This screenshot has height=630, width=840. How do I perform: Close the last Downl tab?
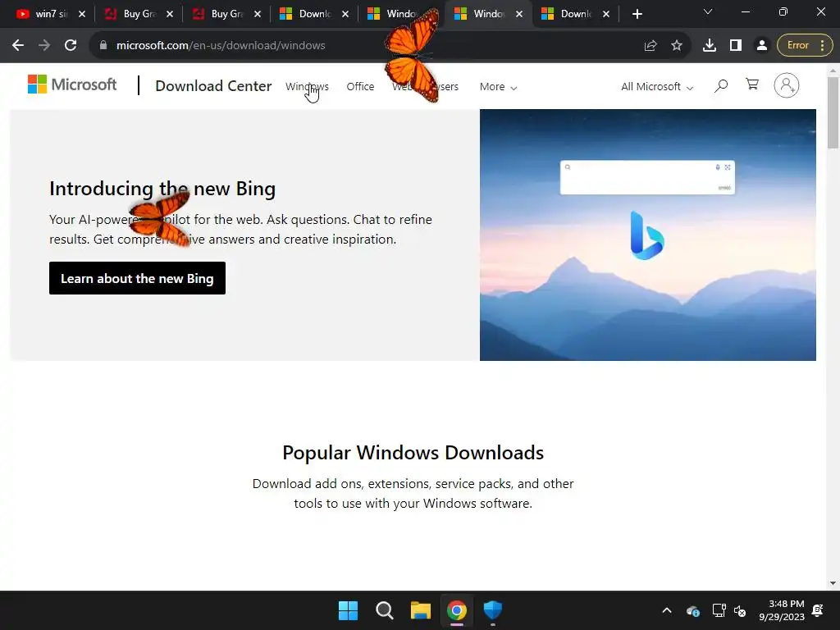tap(606, 14)
